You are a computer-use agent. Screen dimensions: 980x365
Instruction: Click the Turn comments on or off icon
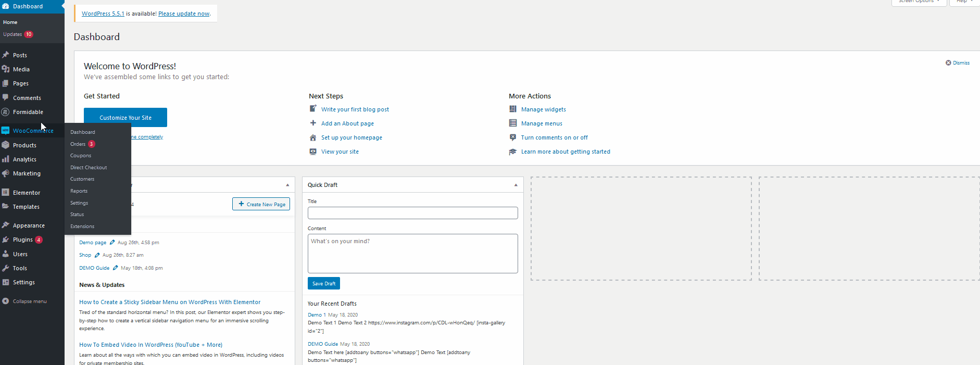(513, 137)
